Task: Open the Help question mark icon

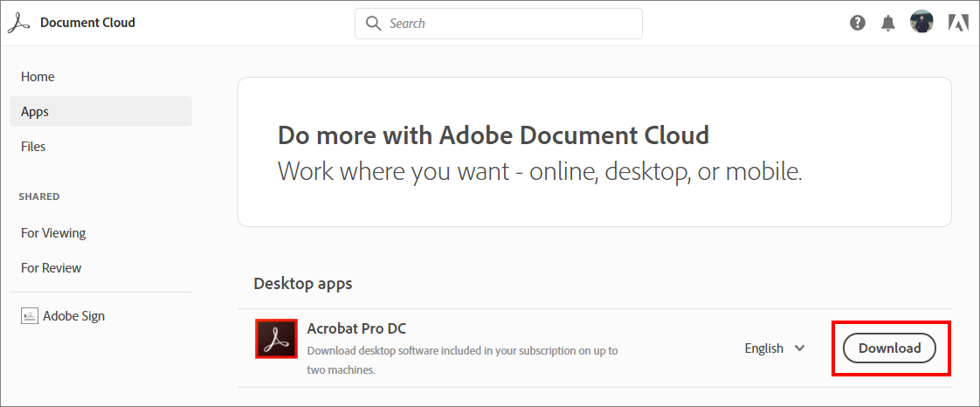Action: tap(858, 23)
